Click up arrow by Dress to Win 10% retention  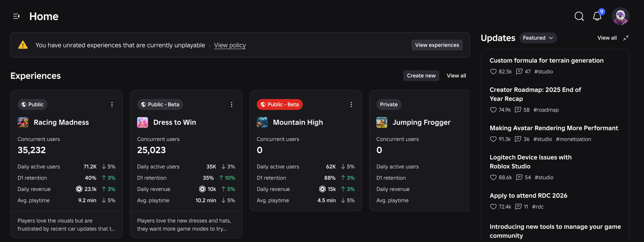click(x=221, y=178)
